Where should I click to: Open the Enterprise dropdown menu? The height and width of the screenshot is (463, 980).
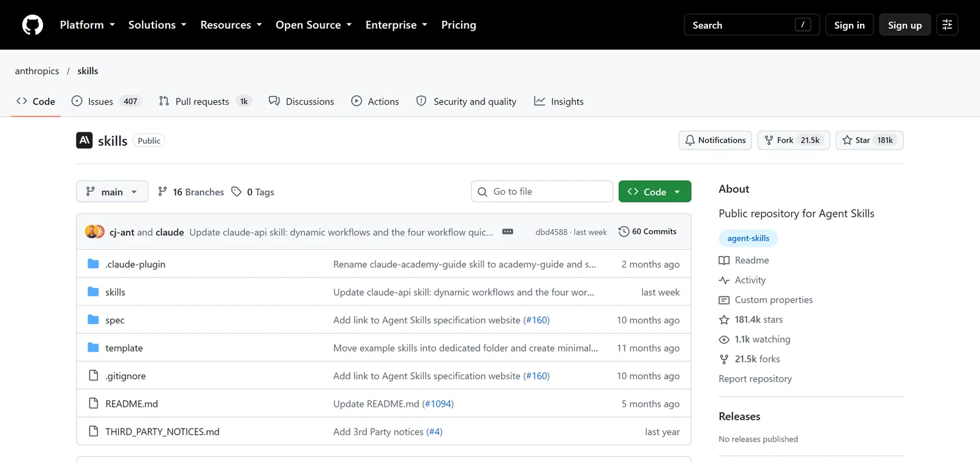click(396, 25)
